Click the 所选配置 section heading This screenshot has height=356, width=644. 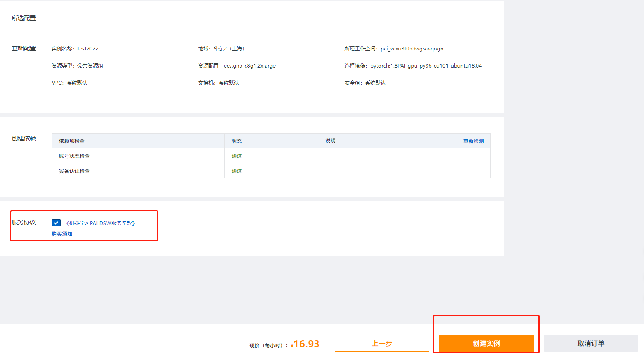tap(24, 18)
